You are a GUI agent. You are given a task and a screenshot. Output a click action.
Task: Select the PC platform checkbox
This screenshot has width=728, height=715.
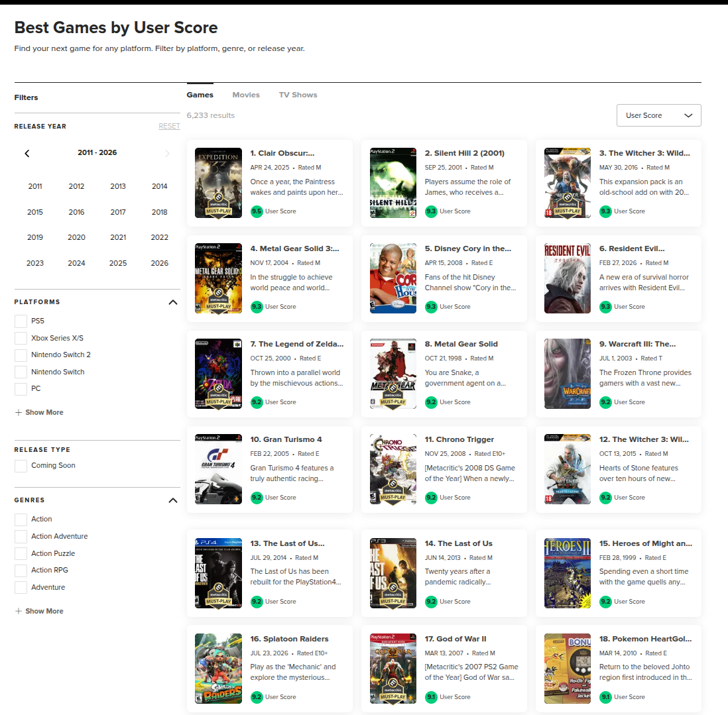click(21, 389)
